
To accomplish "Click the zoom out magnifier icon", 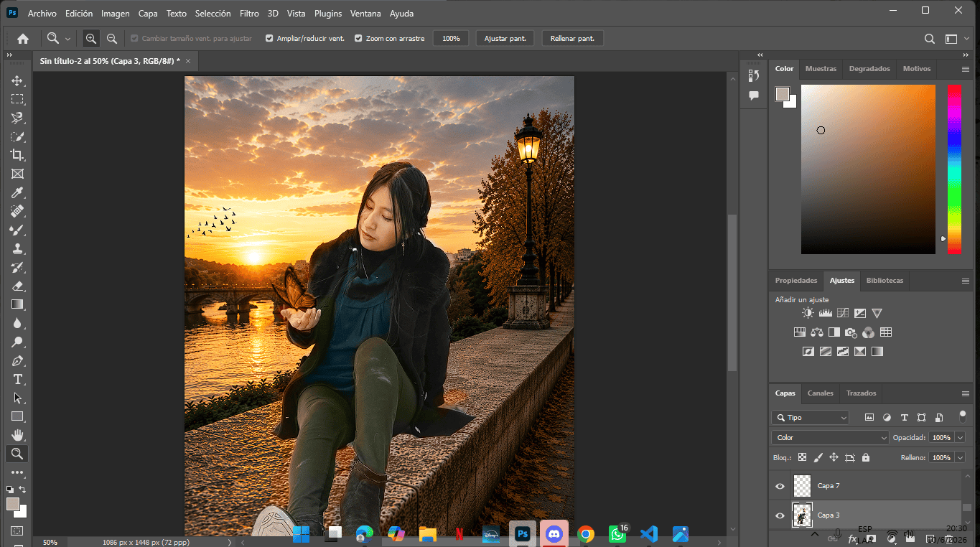I will tap(111, 39).
